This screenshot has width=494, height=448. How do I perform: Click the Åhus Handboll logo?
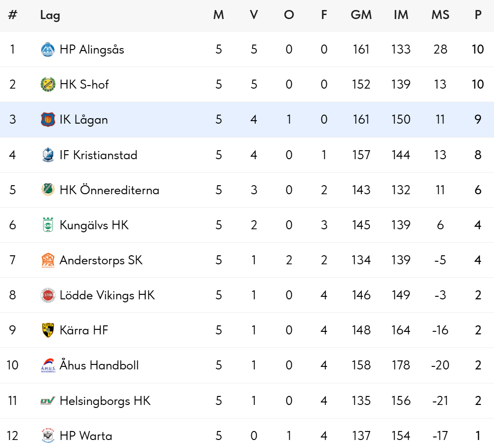click(x=48, y=365)
